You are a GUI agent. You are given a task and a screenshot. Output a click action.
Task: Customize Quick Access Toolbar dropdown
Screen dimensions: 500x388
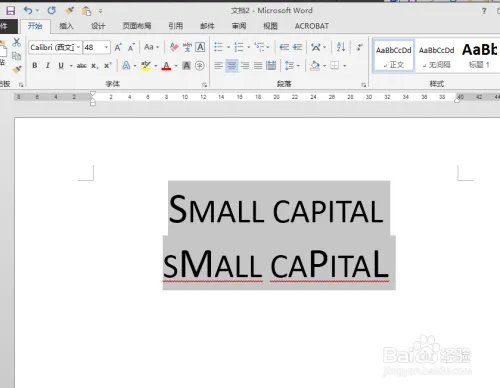100,11
